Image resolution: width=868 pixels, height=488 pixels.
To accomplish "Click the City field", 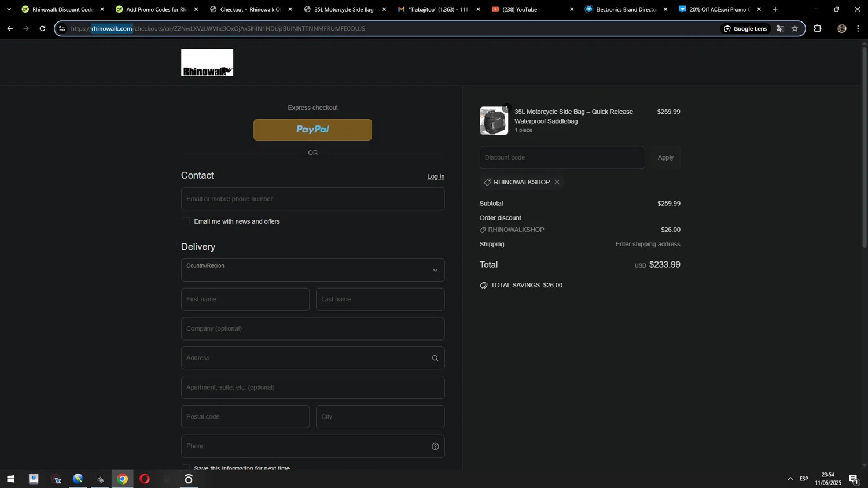I will (380, 417).
